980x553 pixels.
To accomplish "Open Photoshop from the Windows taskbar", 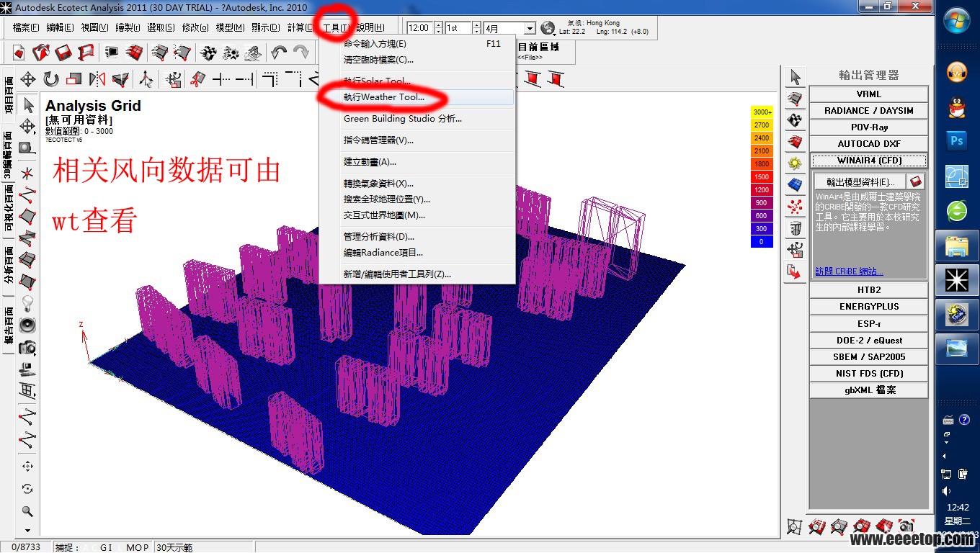I will pos(957,141).
